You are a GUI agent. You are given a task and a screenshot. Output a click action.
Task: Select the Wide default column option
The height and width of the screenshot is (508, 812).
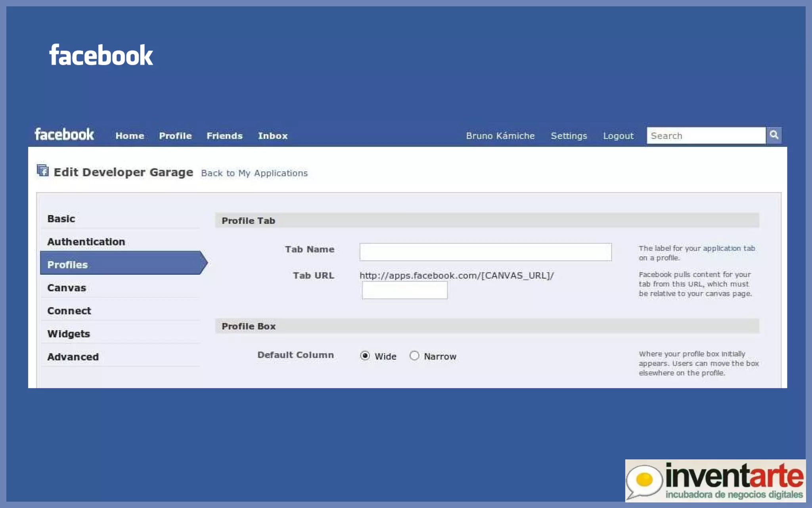[x=365, y=356]
